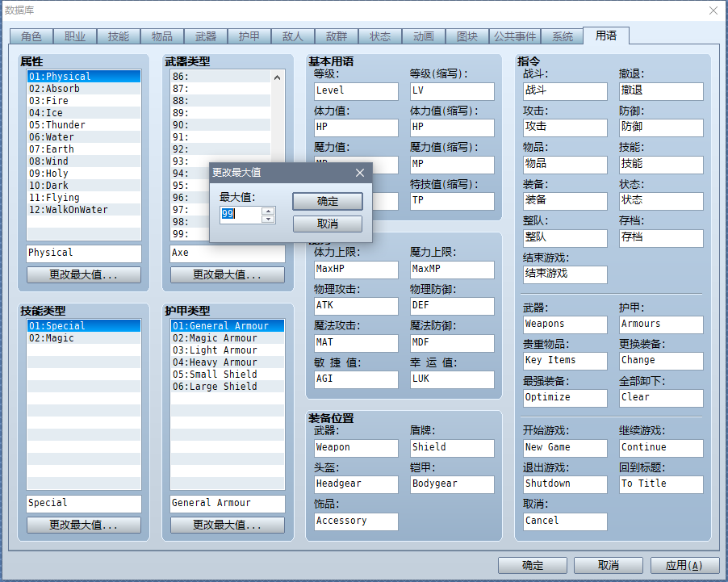Confirm with 确定 in the 更改最大值 dialog
The image size is (728, 582).
328,201
